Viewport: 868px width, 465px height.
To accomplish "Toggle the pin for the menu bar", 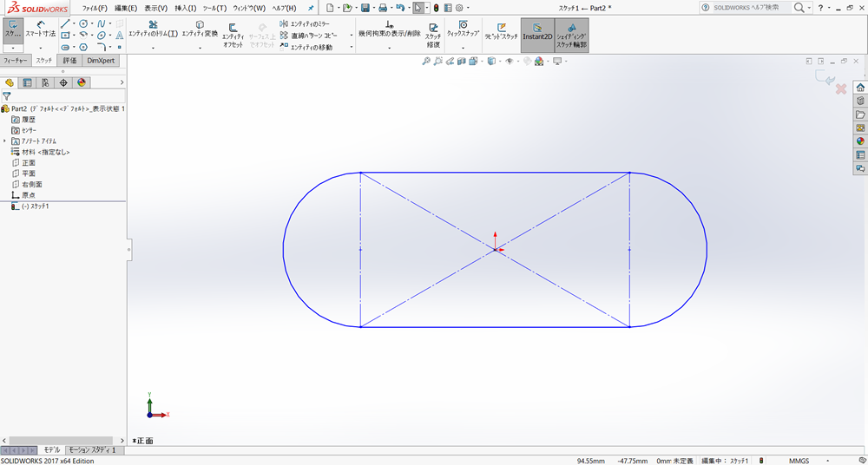I will 311,9.
